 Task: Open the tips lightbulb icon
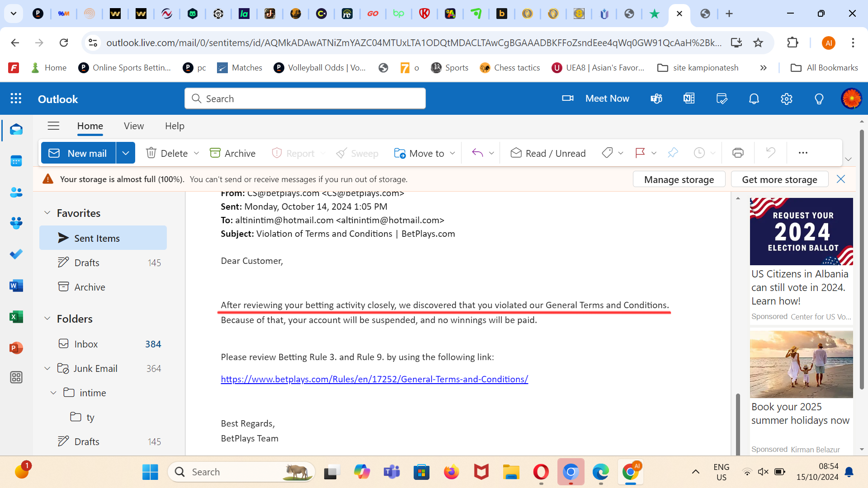click(x=819, y=99)
